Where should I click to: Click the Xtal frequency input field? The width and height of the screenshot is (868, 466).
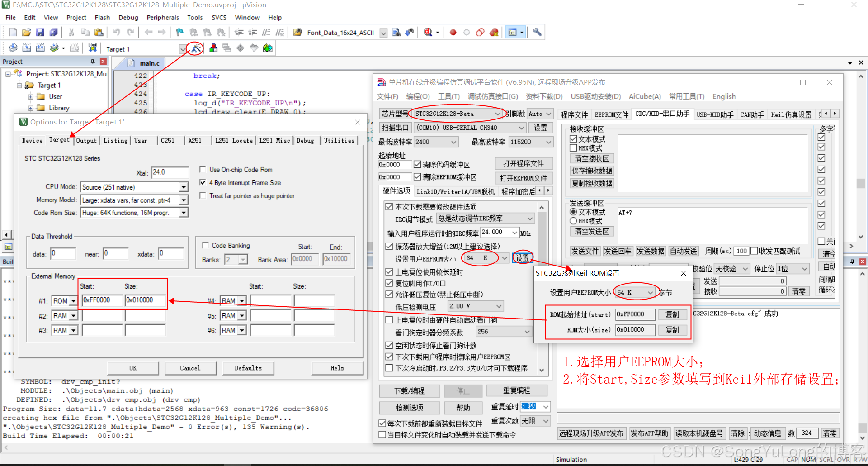tap(170, 172)
